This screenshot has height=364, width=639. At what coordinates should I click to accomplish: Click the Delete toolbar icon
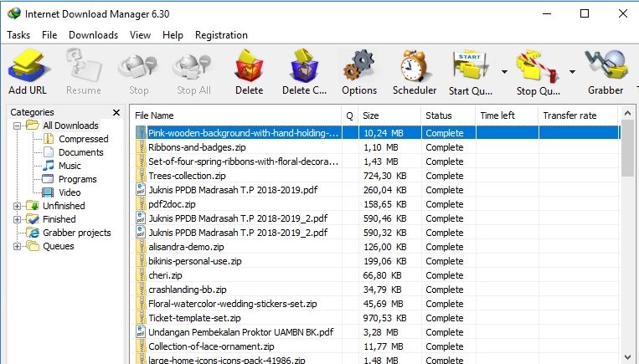(249, 66)
